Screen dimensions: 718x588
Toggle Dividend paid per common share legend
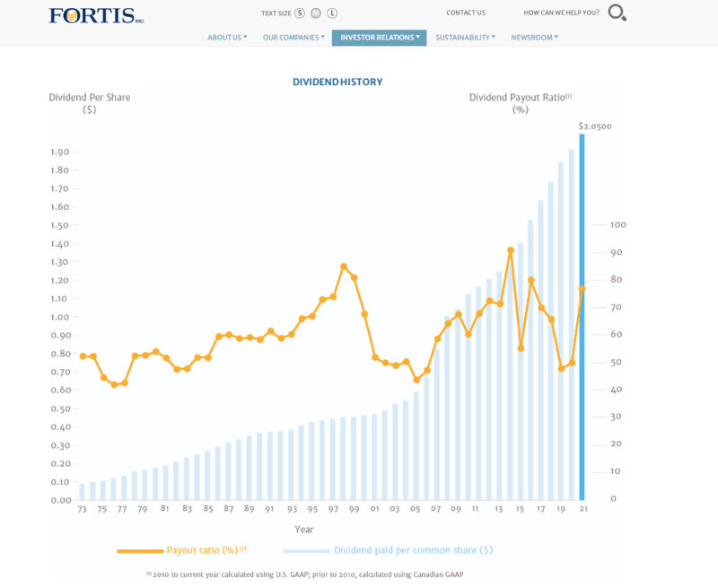point(413,549)
